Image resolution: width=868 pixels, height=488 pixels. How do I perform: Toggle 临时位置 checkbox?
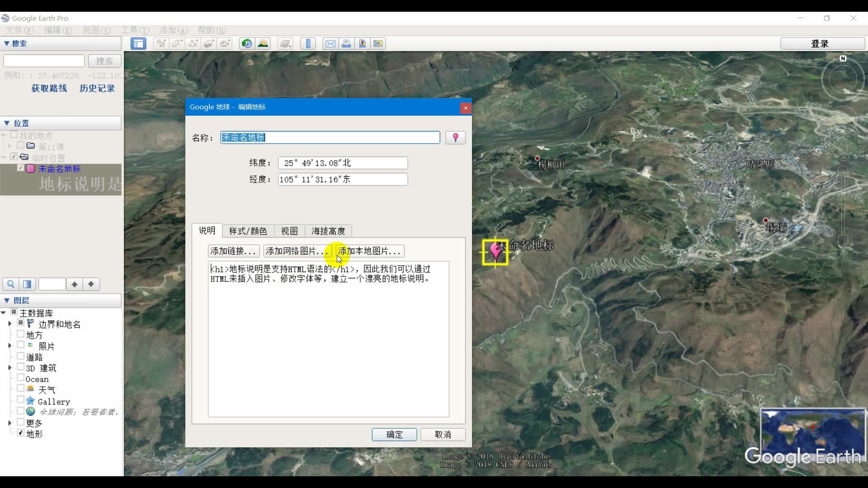pyautogui.click(x=14, y=157)
